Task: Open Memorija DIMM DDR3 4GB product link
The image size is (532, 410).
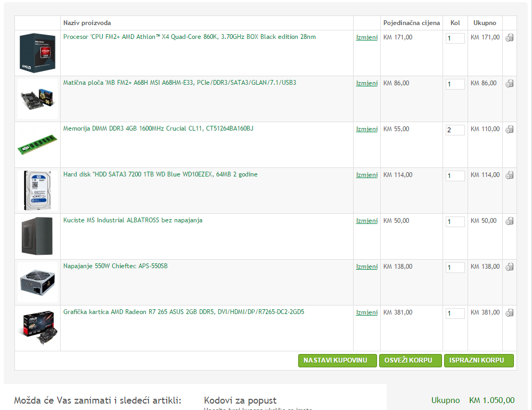Action: coord(158,128)
